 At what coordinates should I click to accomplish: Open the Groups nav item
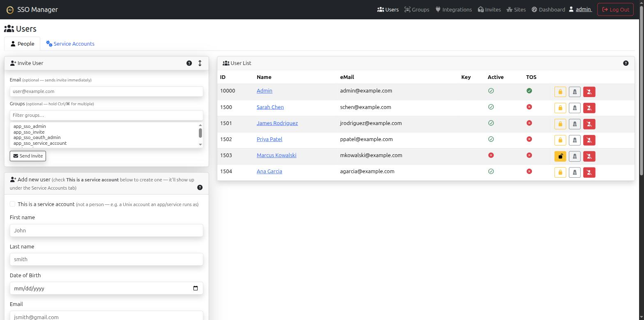click(x=417, y=9)
